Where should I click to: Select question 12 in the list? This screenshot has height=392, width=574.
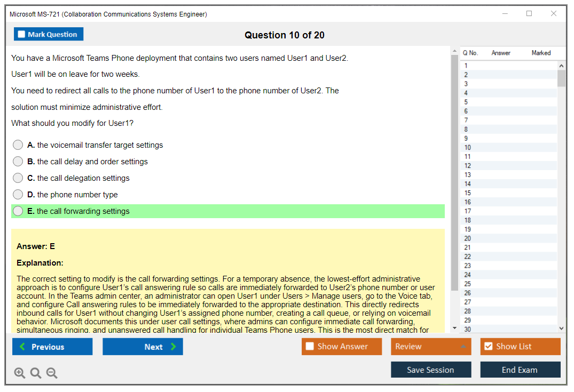(x=509, y=166)
